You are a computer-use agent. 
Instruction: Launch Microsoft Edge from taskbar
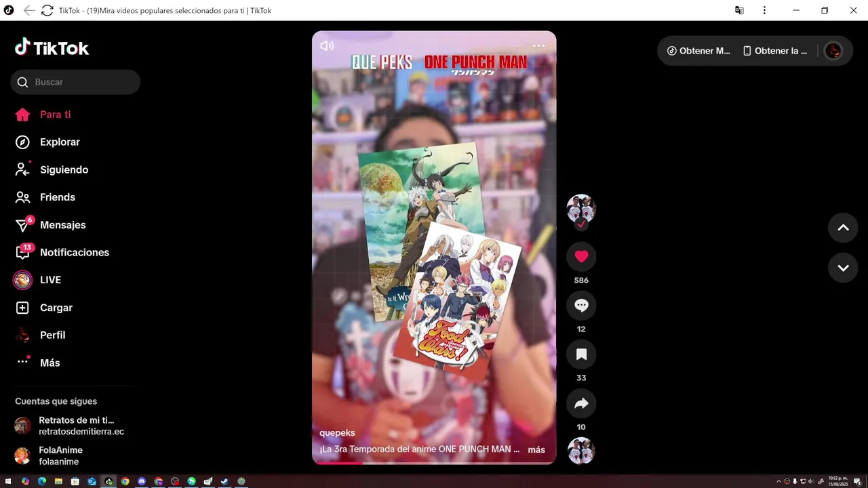point(42,481)
